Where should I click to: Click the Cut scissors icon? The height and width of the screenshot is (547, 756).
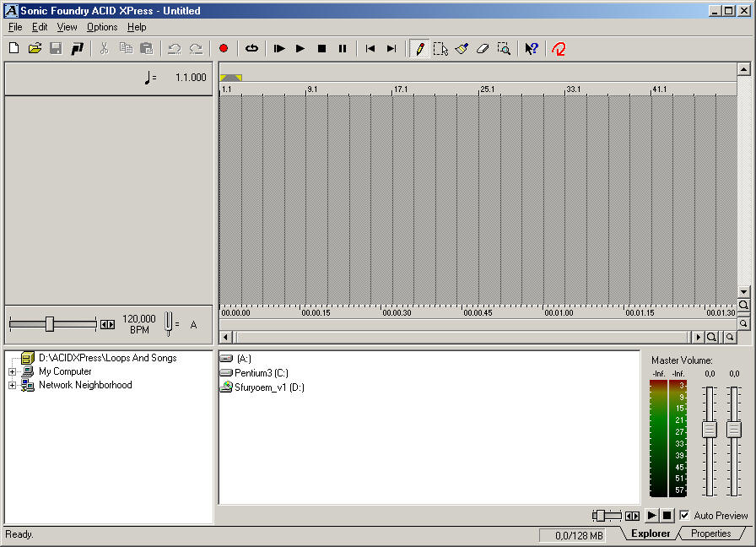(104, 48)
